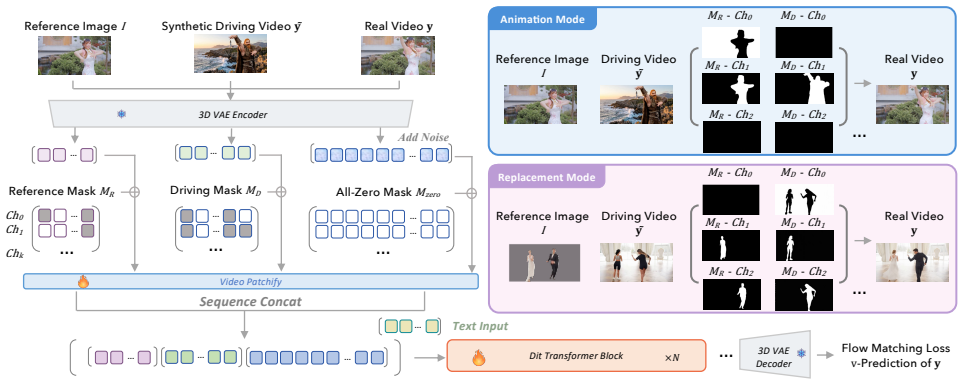Open the top-left Real Video thumbnail
Image resolution: width=964 pixels, height=385 pixels.
click(398, 55)
